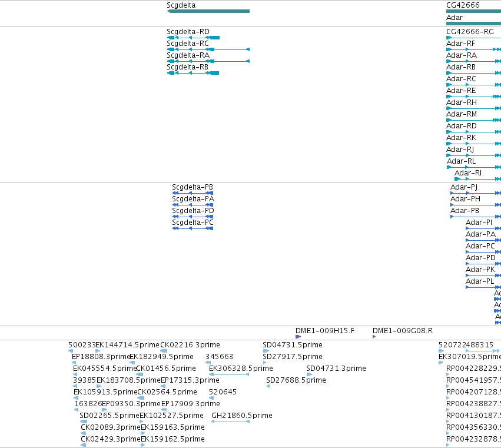Click EST EK159163.5prime

coord(172,428)
